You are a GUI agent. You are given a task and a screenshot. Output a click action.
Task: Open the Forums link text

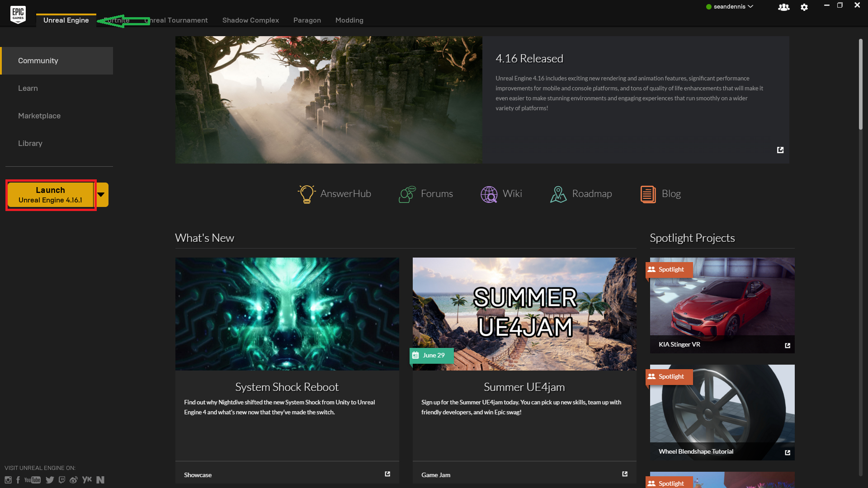pos(437,194)
